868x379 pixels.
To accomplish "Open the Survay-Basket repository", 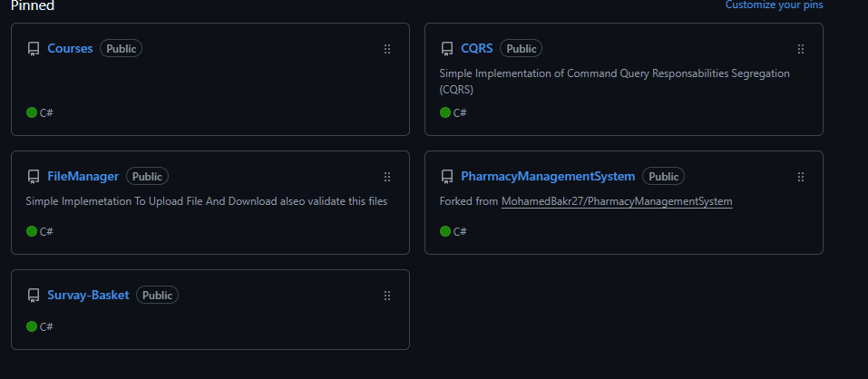I will click(88, 295).
